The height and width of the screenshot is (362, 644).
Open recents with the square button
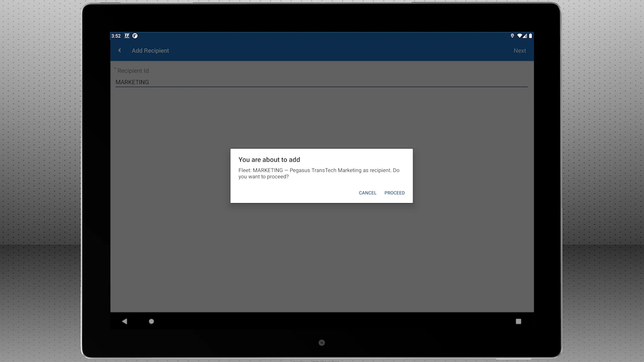518,321
